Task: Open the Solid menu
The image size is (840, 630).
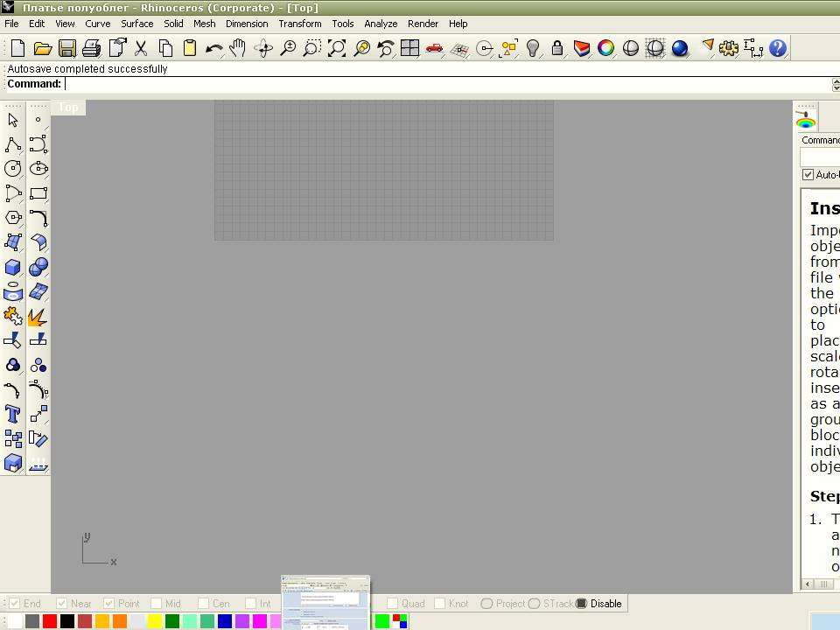Action: click(x=173, y=24)
